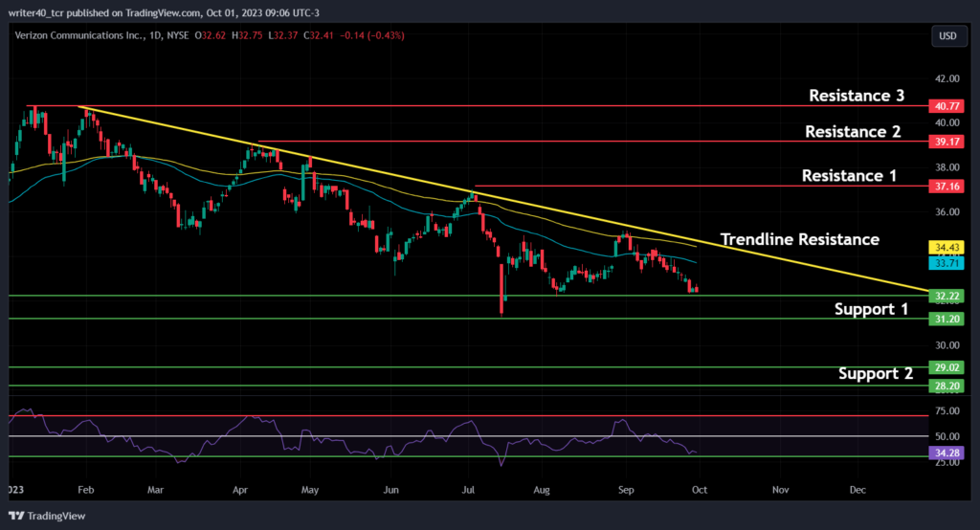980x530 pixels.
Task: Click the RSI 75.00 scale level
Action: (x=947, y=410)
